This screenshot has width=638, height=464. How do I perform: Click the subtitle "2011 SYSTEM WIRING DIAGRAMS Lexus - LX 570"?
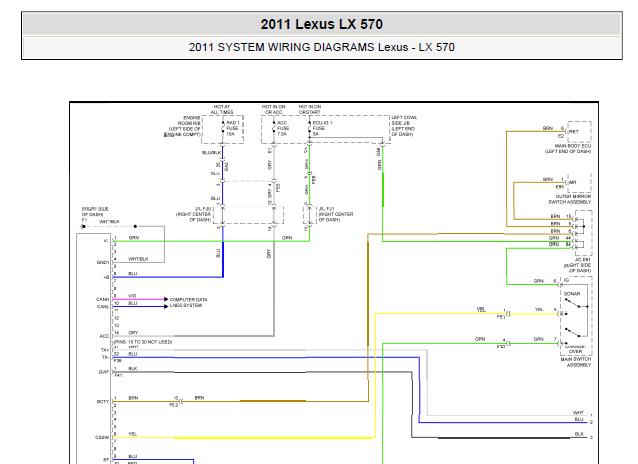coord(321,47)
